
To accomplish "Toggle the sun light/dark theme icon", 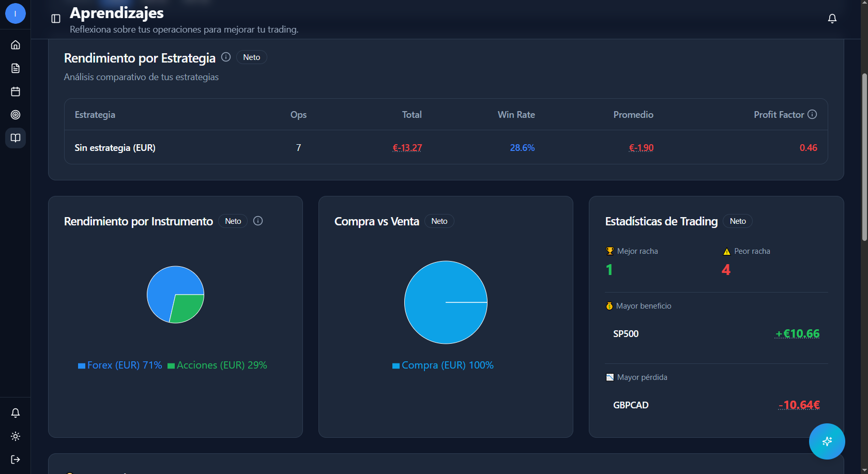I will tap(16, 436).
